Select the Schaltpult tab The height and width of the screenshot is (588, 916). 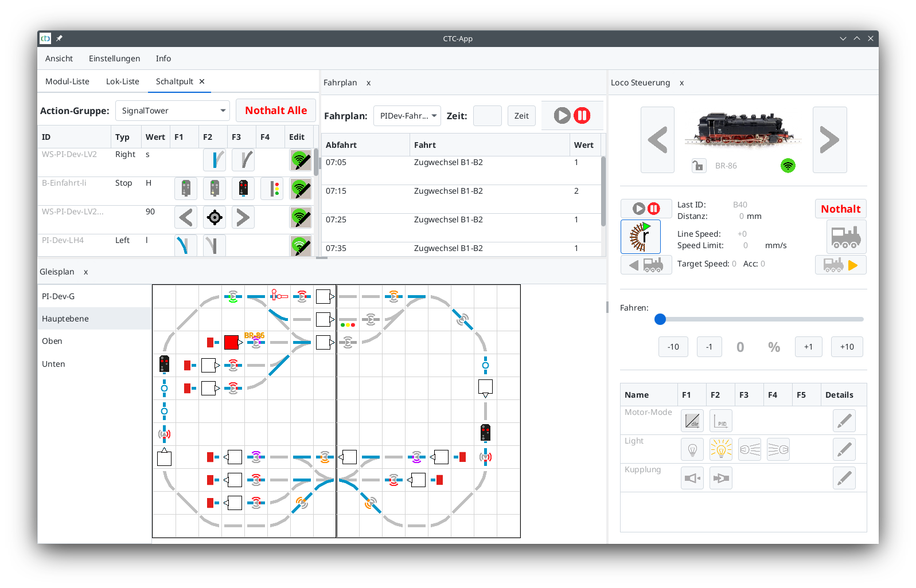point(174,81)
